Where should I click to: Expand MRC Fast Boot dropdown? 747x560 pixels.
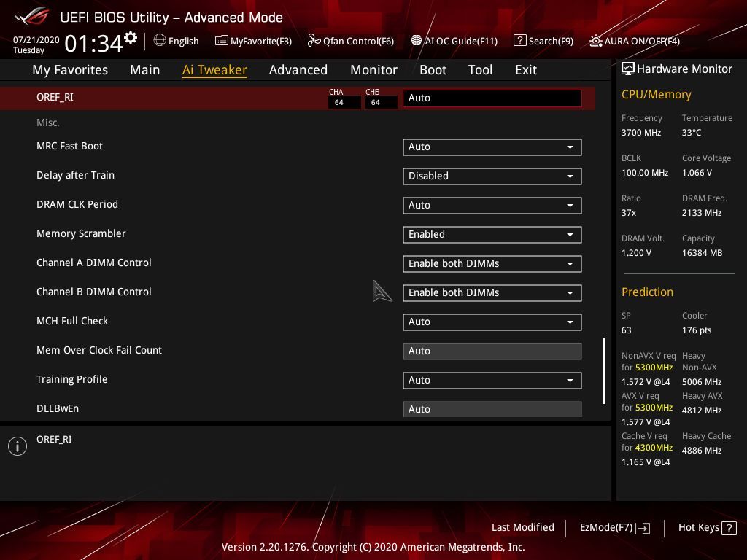point(492,147)
